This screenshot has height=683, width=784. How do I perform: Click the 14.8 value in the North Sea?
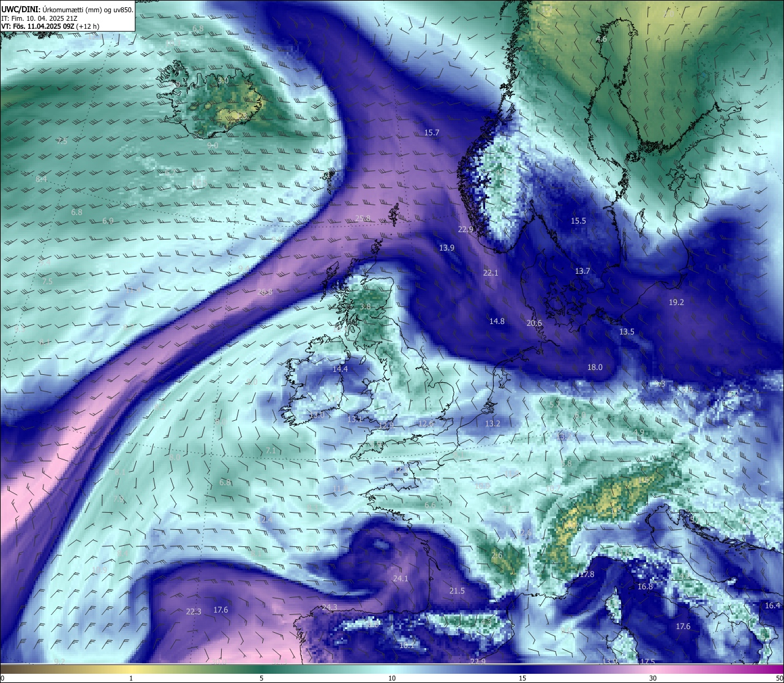tap(497, 321)
